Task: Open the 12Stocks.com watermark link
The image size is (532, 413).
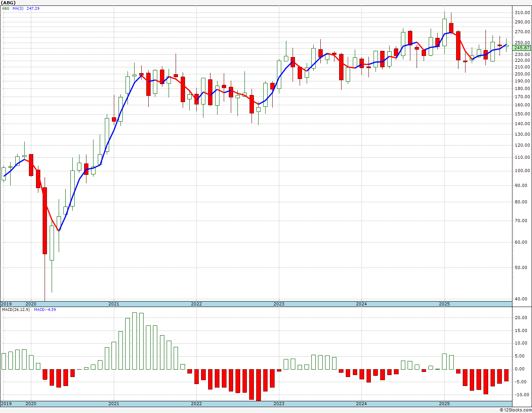Action: [x=516, y=410]
